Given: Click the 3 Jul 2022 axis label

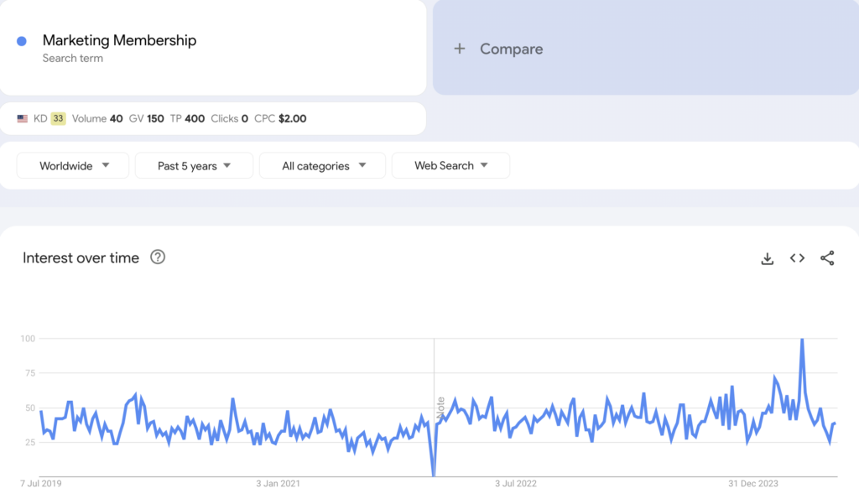Looking at the screenshot, I should [516, 483].
